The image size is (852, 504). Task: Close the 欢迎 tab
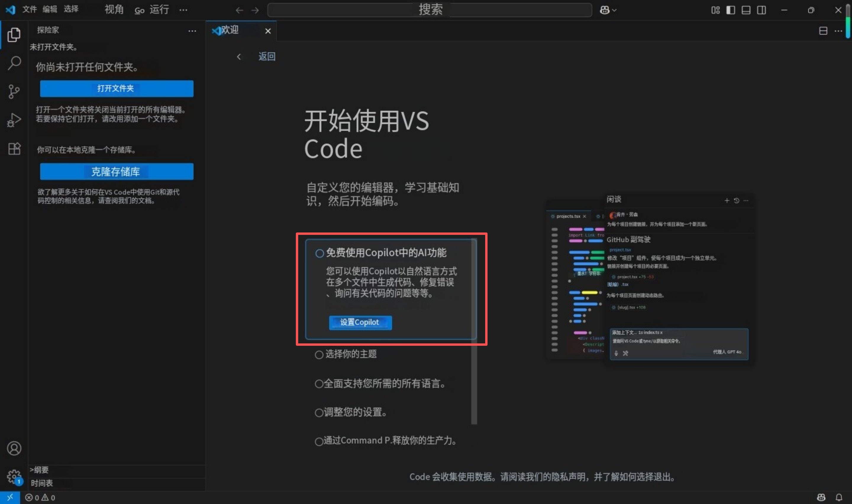[x=268, y=31]
